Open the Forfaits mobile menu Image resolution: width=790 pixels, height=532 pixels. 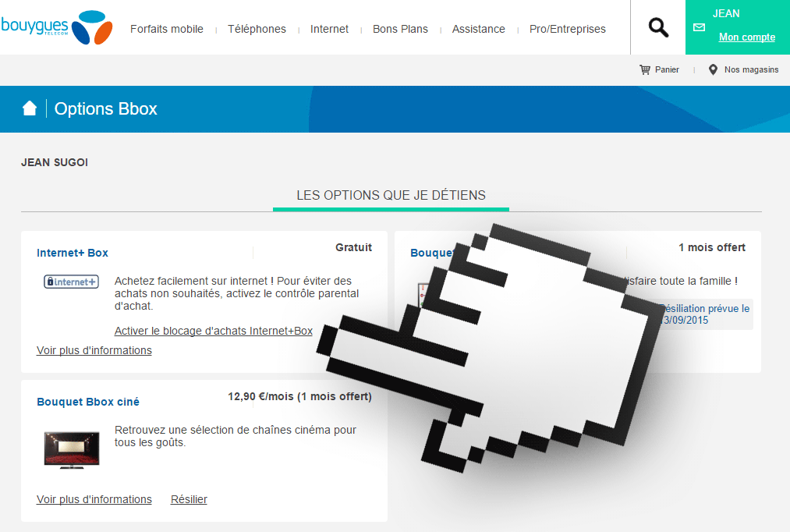tap(167, 29)
